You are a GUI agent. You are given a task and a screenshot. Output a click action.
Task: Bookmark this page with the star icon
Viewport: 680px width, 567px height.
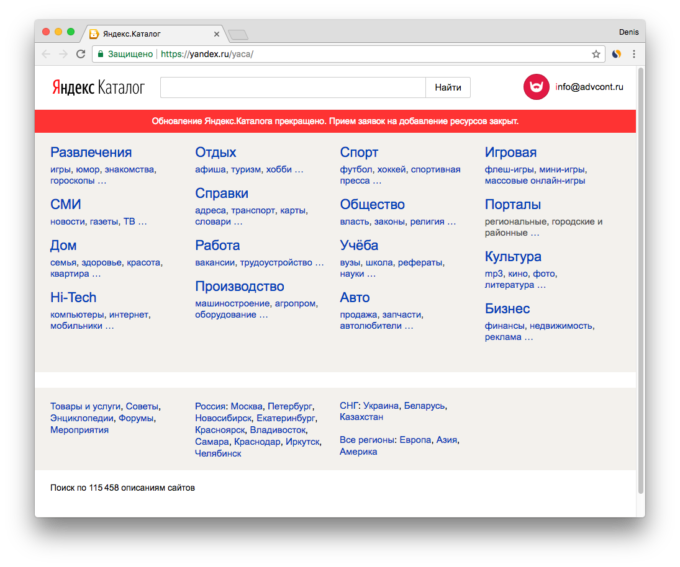(596, 54)
